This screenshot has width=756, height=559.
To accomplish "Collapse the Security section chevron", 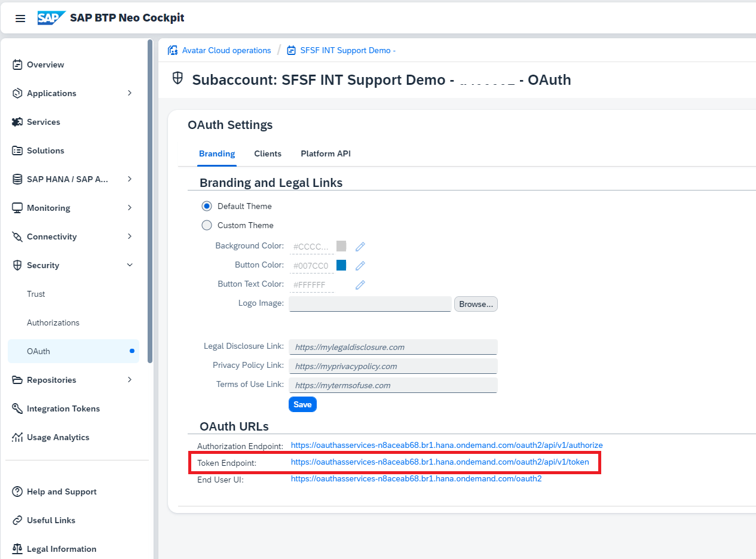I will [x=130, y=265].
